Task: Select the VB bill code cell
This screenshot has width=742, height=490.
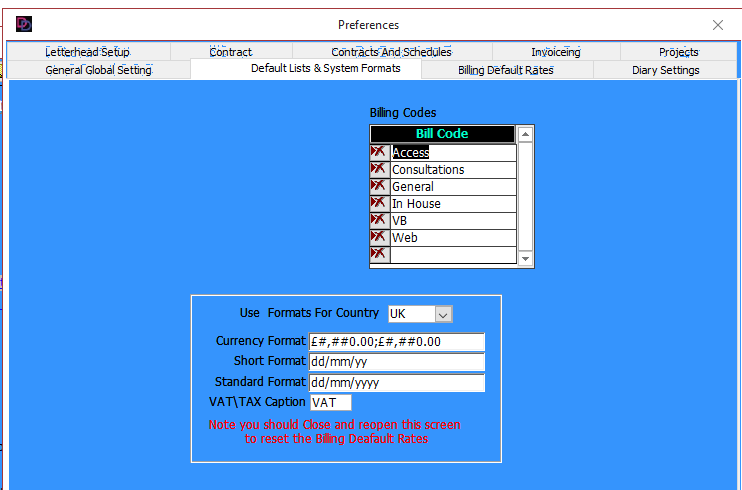Action: point(453,221)
